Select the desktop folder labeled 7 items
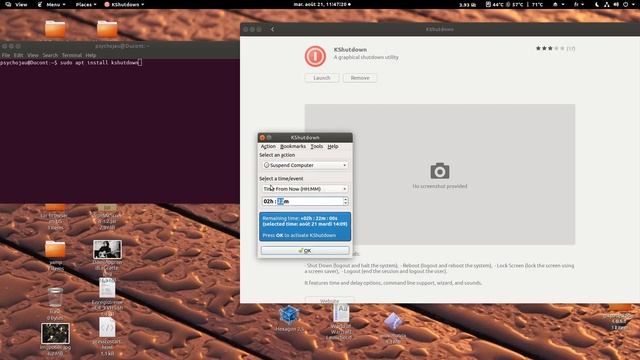 click(x=55, y=249)
